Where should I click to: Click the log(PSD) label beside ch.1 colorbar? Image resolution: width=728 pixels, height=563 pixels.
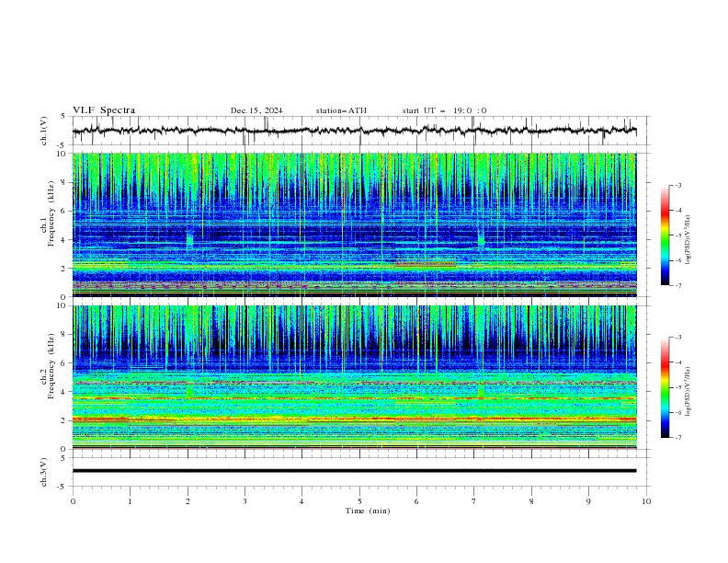[688, 240]
